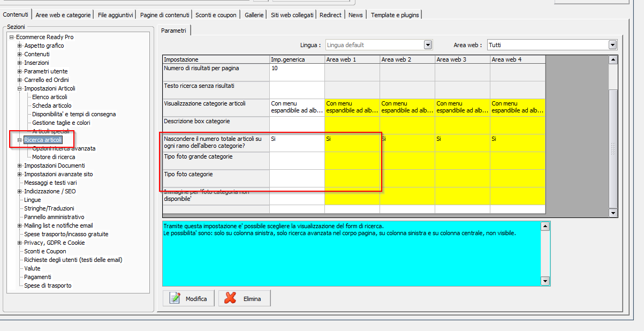The height and width of the screenshot is (331, 644).
Task: Open the Siti web collegati tab
Action: [x=292, y=15]
